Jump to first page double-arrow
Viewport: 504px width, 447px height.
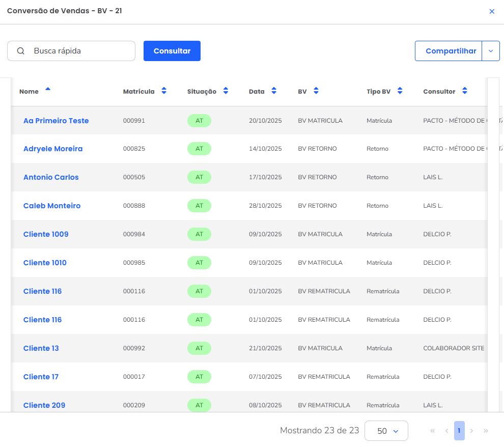click(x=433, y=431)
